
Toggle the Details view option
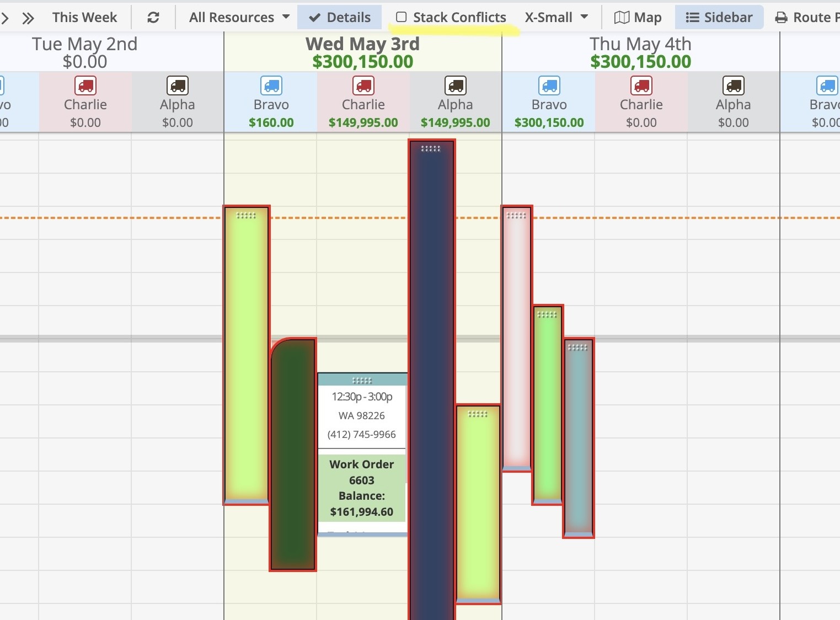[340, 18]
